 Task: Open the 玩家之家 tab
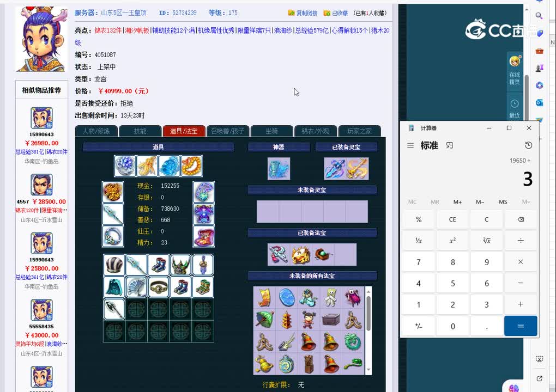coord(360,131)
